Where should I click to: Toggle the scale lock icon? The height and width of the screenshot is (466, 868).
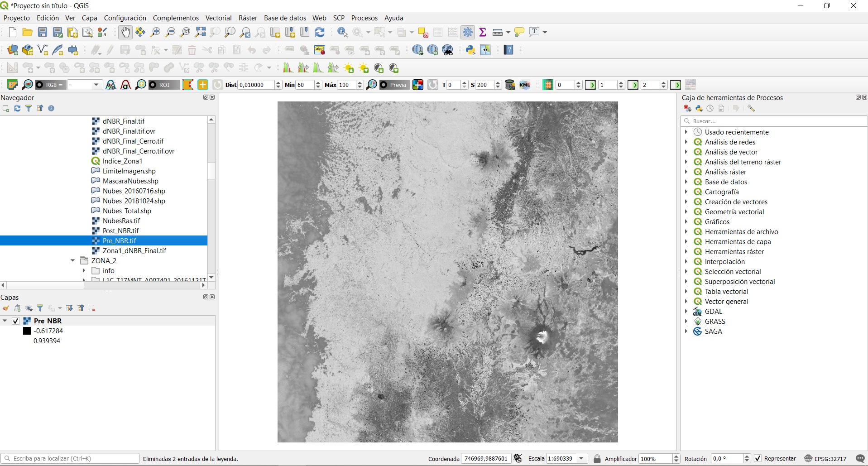(x=597, y=459)
